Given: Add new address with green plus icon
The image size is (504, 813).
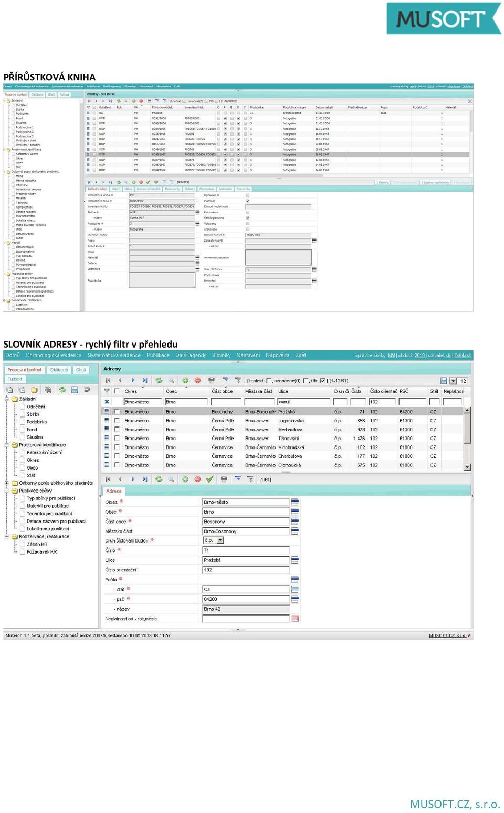Looking at the screenshot, I should pyautogui.click(x=185, y=380).
